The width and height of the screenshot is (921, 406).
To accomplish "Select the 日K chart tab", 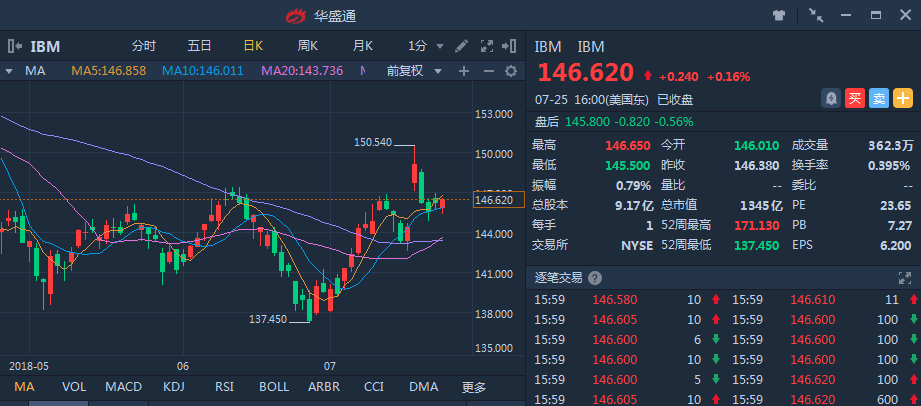I will point(253,46).
